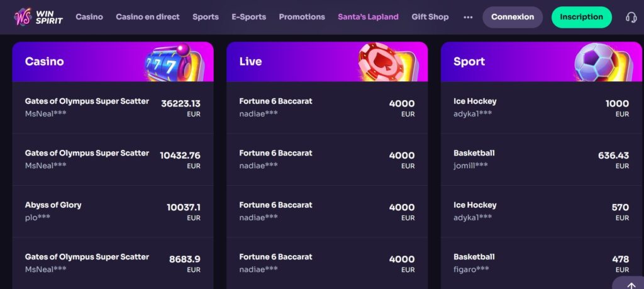Viewport: 644px width, 289px height.
Task: Click the poker chip Live icon
Action: pyautogui.click(x=379, y=63)
